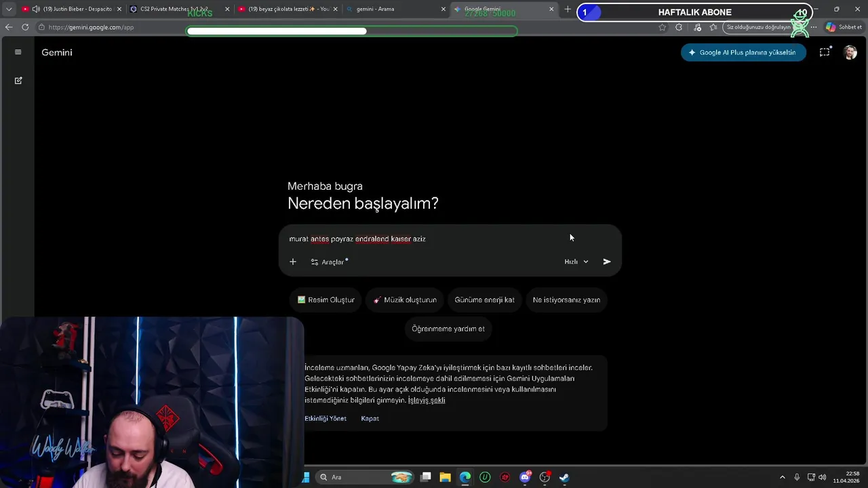
Task: Open Task View on the taskbar
Action: [425, 477]
